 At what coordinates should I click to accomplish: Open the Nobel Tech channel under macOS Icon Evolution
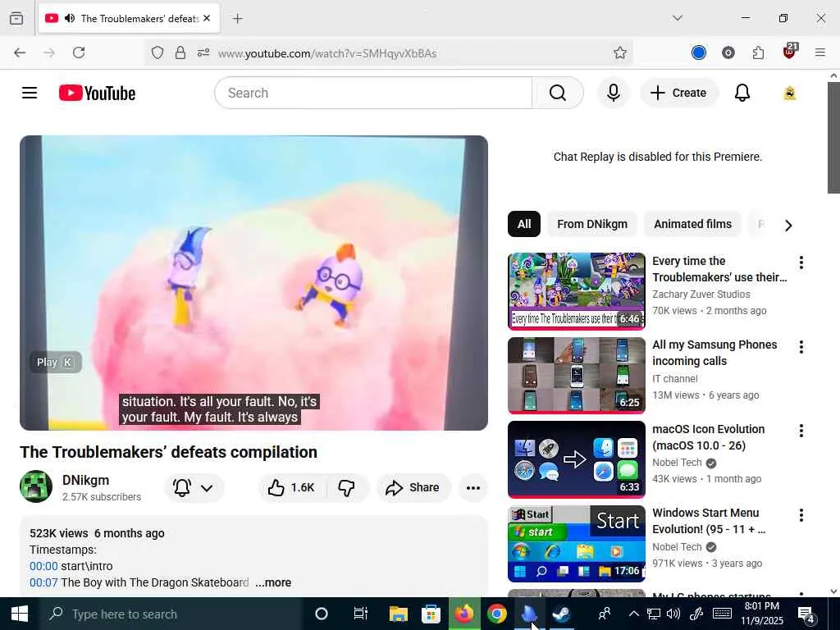click(x=677, y=463)
